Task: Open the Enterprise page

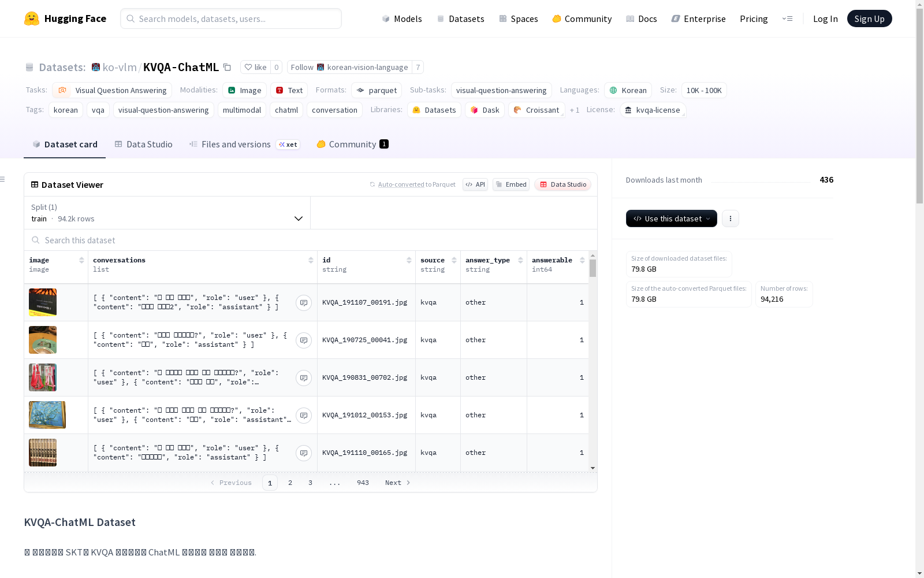Action: point(698,18)
